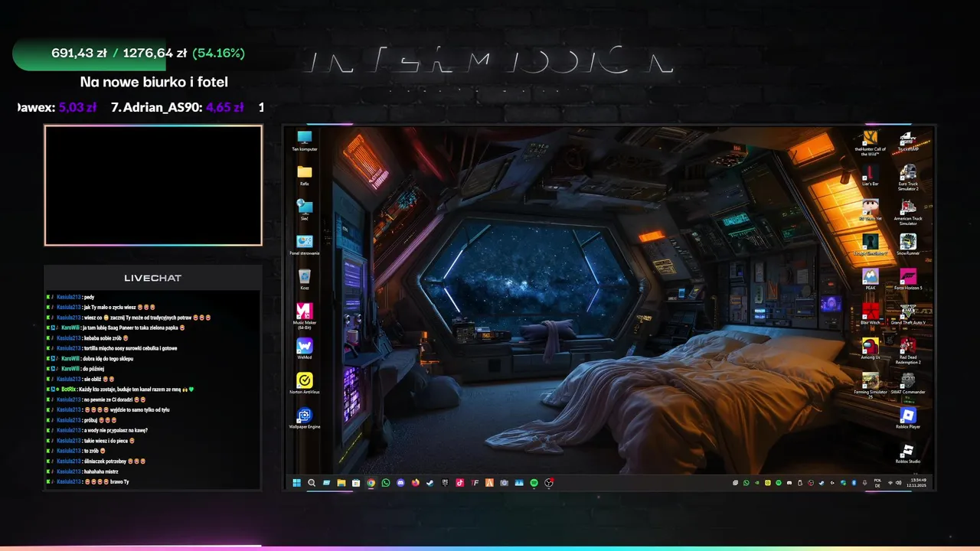Launch Grand Theft Auto V shortcut
Screen dimensions: 980x551
pos(908,314)
